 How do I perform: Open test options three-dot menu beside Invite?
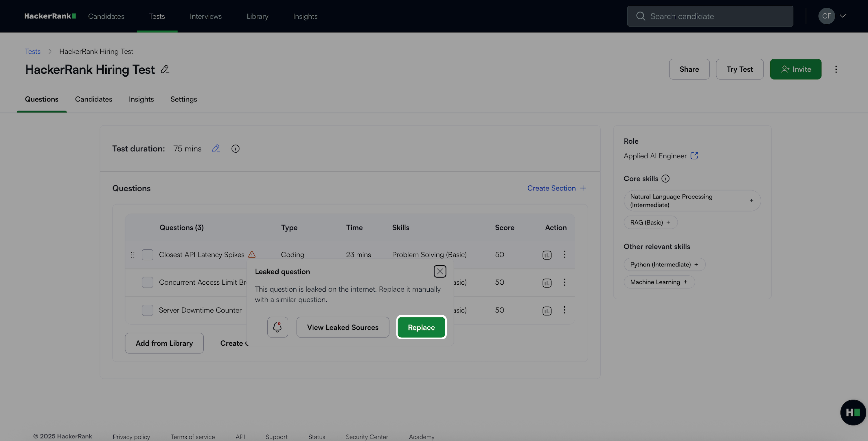click(836, 69)
